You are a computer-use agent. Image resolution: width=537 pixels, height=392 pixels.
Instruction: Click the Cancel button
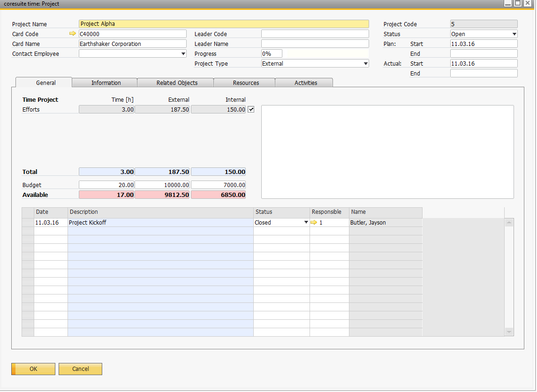80,369
